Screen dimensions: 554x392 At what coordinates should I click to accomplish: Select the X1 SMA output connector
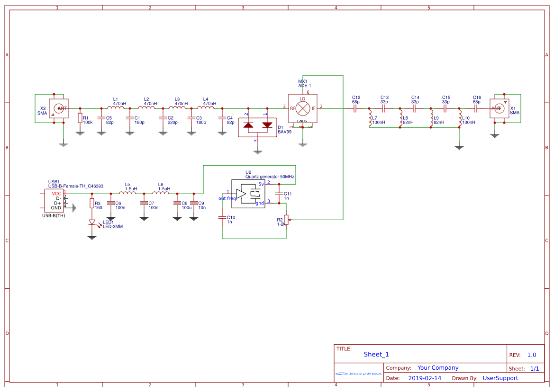coord(499,108)
